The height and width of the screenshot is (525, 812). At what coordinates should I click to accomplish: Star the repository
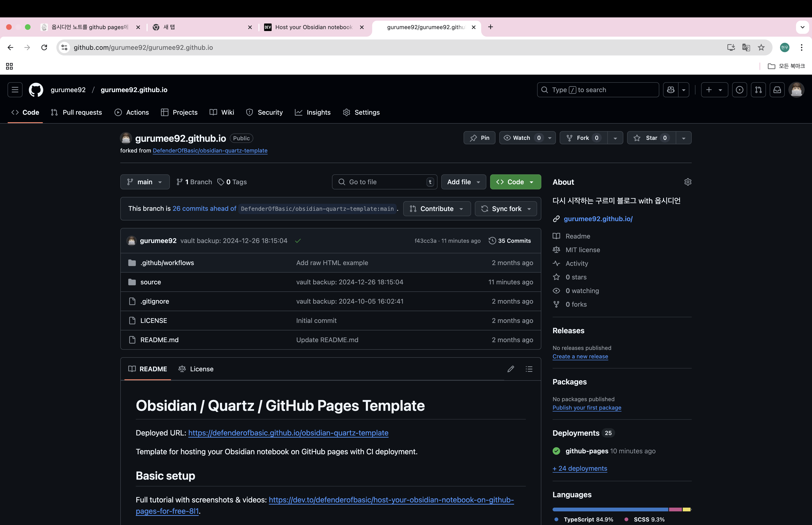click(x=652, y=138)
